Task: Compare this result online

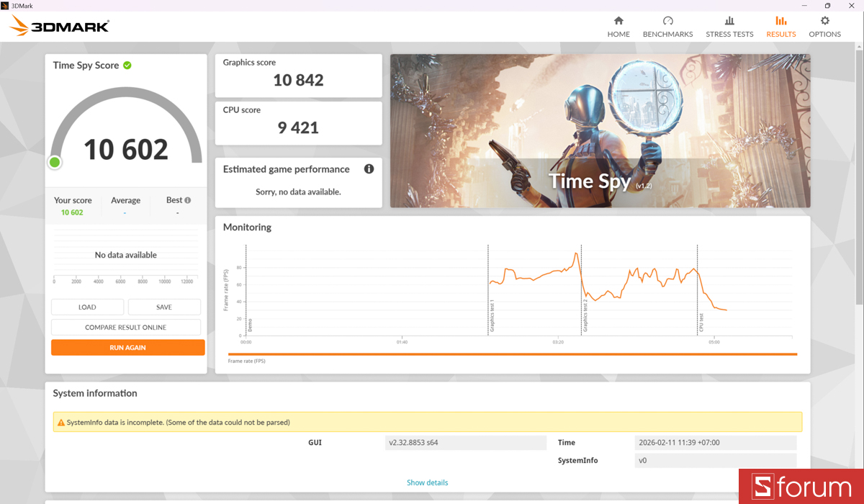Action: (x=127, y=327)
